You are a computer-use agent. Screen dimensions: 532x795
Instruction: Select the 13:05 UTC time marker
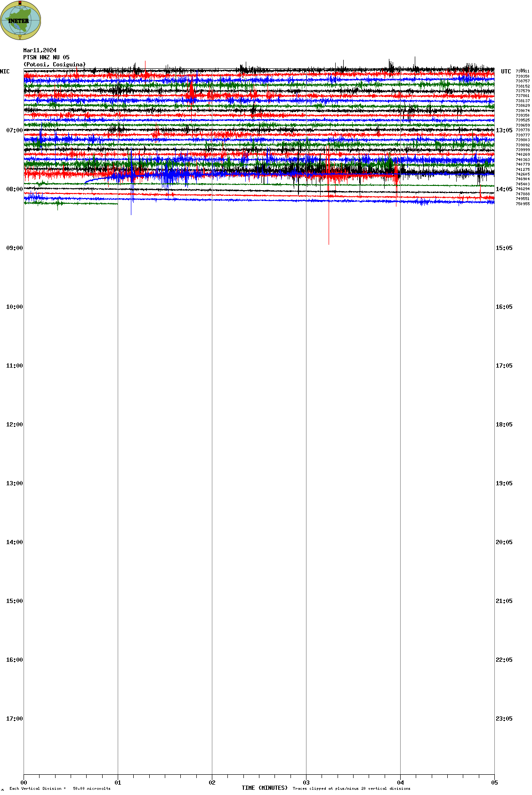point(504,130)
